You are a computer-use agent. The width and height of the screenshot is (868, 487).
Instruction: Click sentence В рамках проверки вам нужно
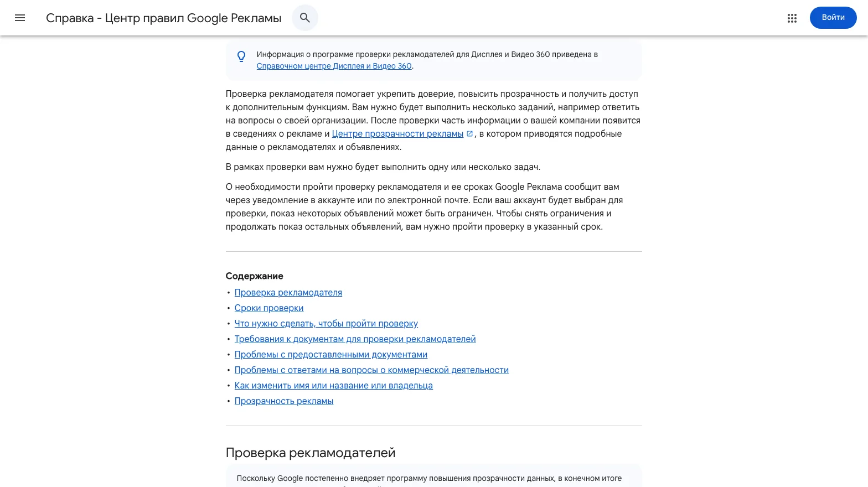pos(383,167)
